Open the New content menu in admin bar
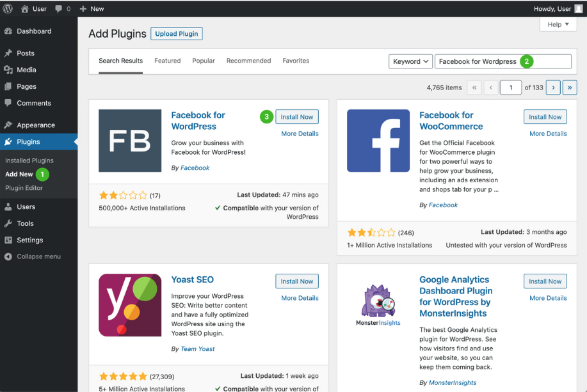 coord(92,8)
